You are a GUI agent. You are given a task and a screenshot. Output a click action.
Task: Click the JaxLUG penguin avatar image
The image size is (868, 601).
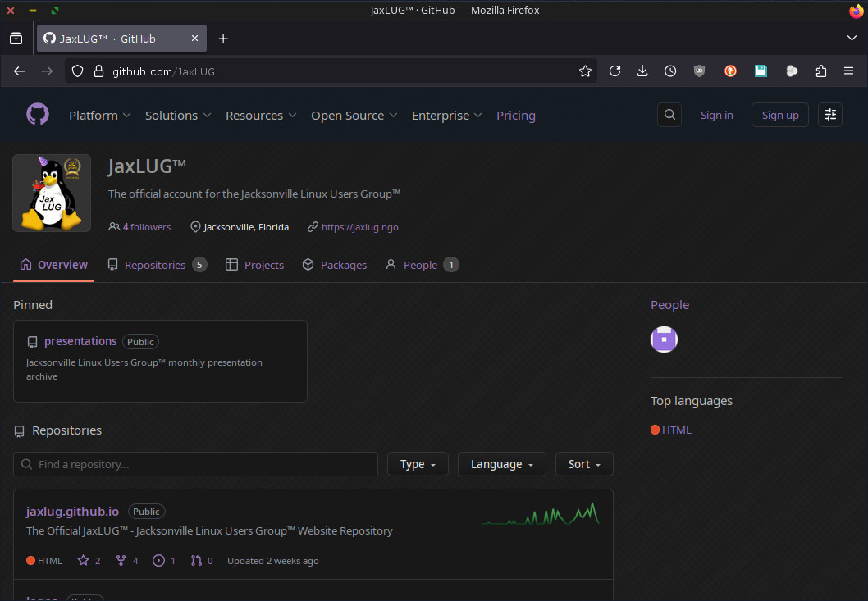pyautogui.click(x=52, y=193)
